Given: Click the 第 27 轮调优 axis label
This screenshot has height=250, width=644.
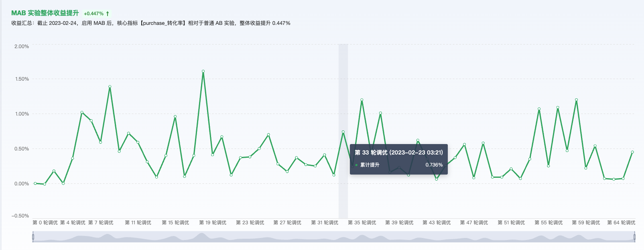Looking at the screenshot, I should tap(287, 223).
